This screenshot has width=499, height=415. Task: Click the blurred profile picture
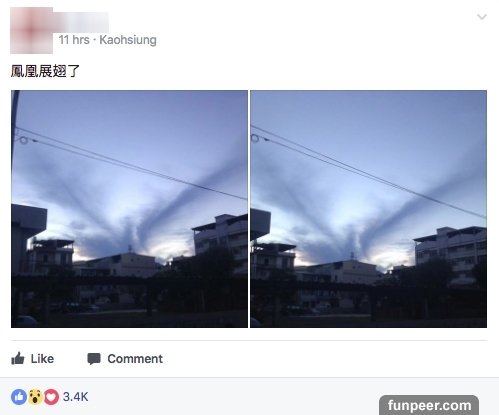tap(31, 30)
